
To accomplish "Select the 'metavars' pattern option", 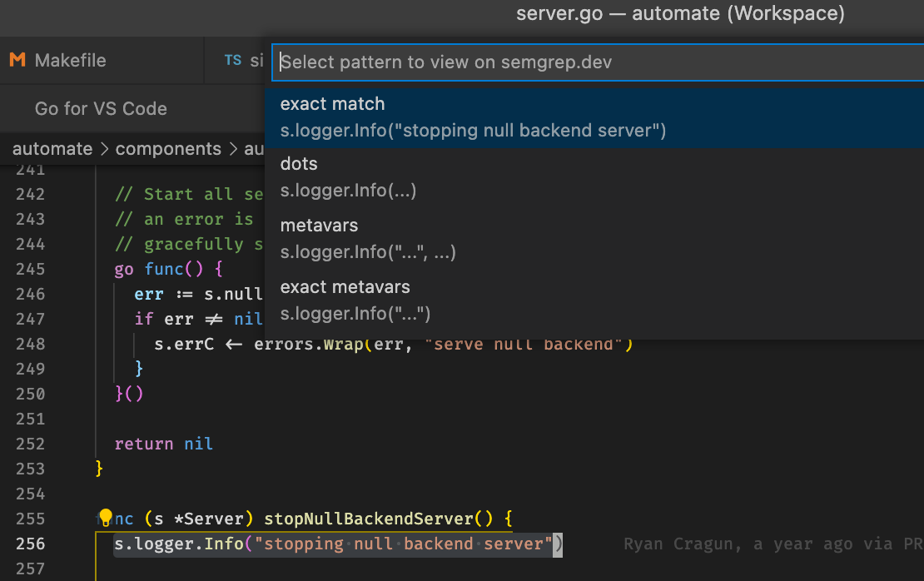I will click(594, 239).
